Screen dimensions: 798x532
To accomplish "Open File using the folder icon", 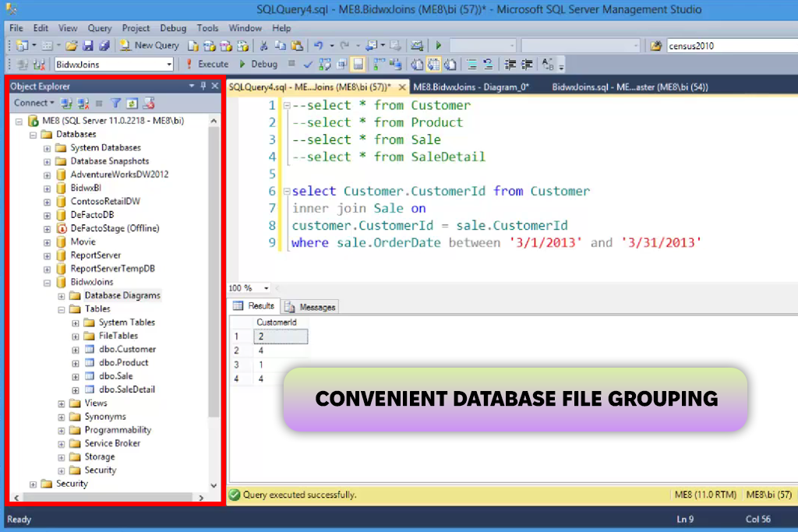I will click(72, 46).
